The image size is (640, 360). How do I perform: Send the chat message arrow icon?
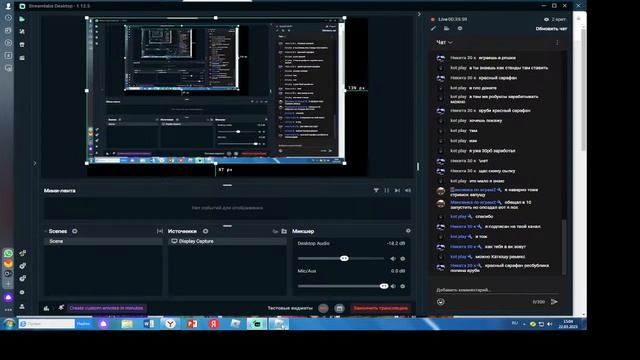pos(554,302)
